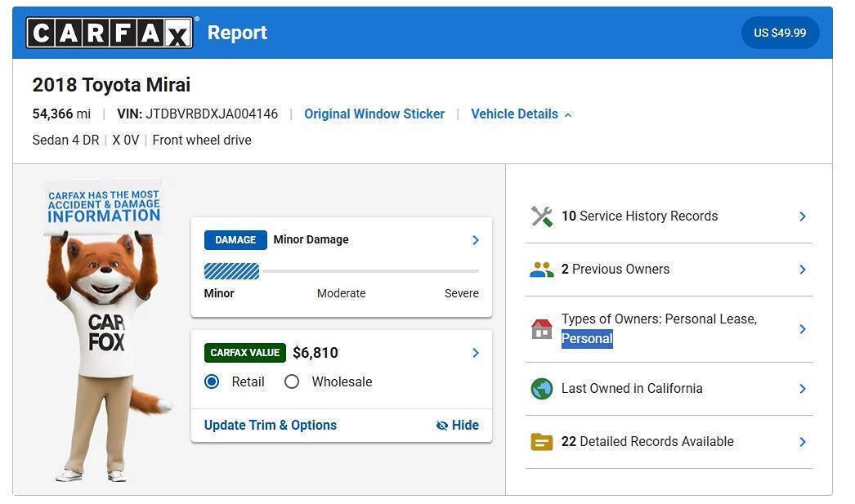Click the striped damage severity bar
855x504 pixels.
232,271
